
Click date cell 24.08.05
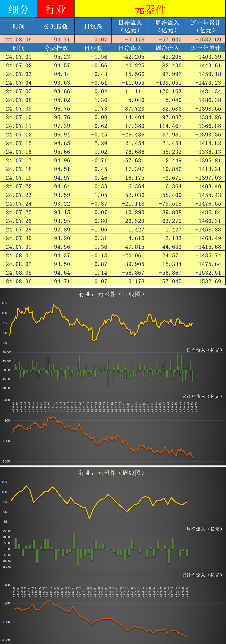pos(19,272)
